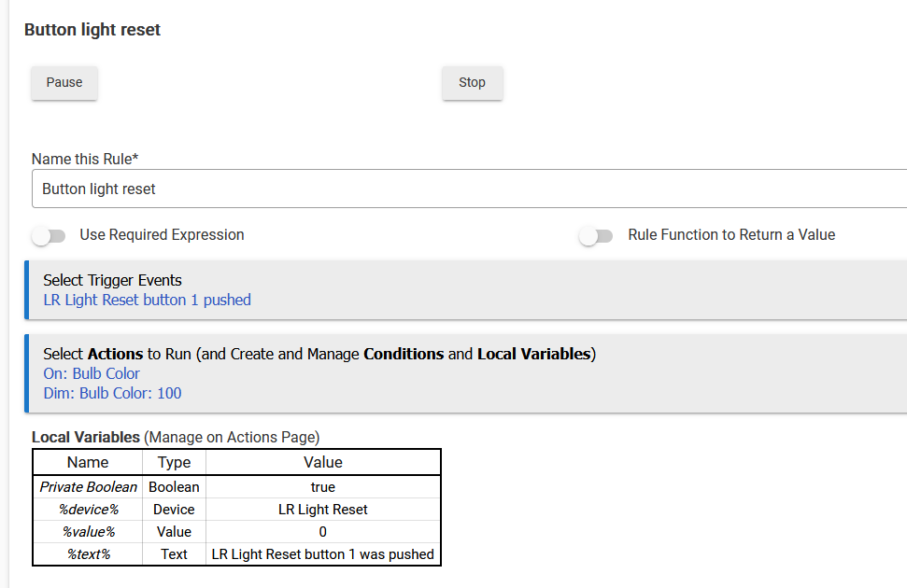Toggle Rule Function to Return a Value
This screenshot has height=588, width=907.
(596, 235)
